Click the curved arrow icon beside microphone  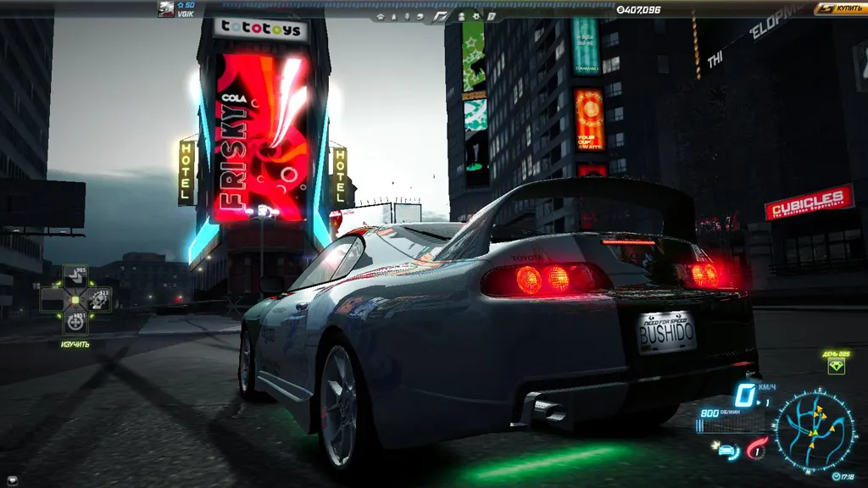(x=420, y=17)
